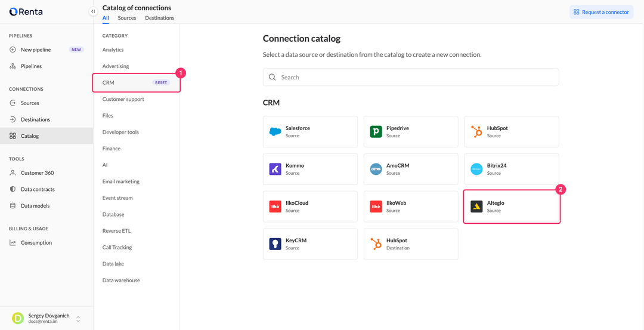Open Consumption label in Billing

pos(36,243)
